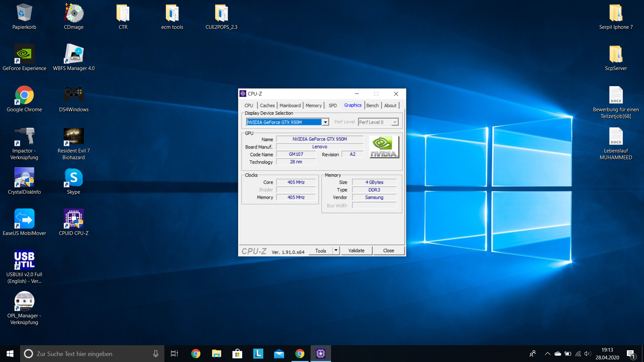Switch to the Memory tab

(313, 105)
